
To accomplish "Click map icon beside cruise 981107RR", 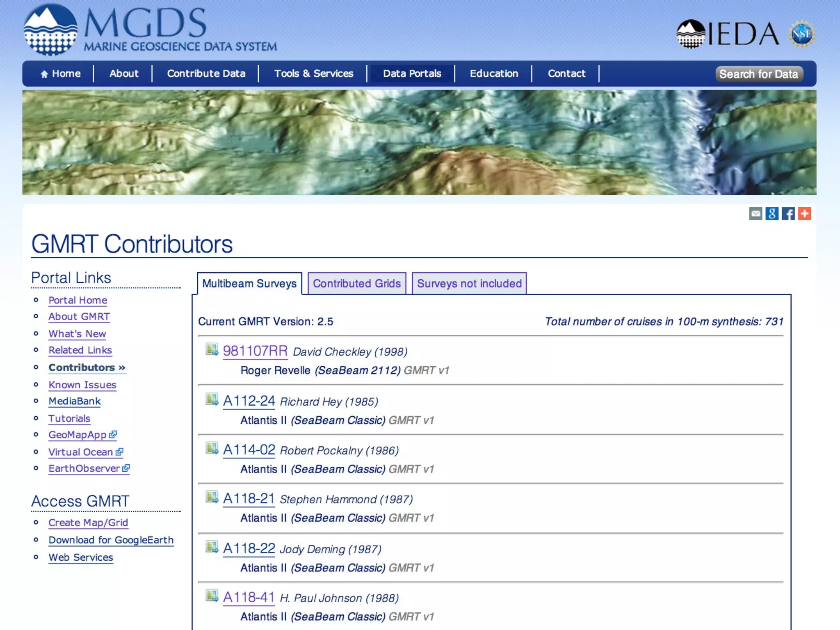I will tap(212, 350).
